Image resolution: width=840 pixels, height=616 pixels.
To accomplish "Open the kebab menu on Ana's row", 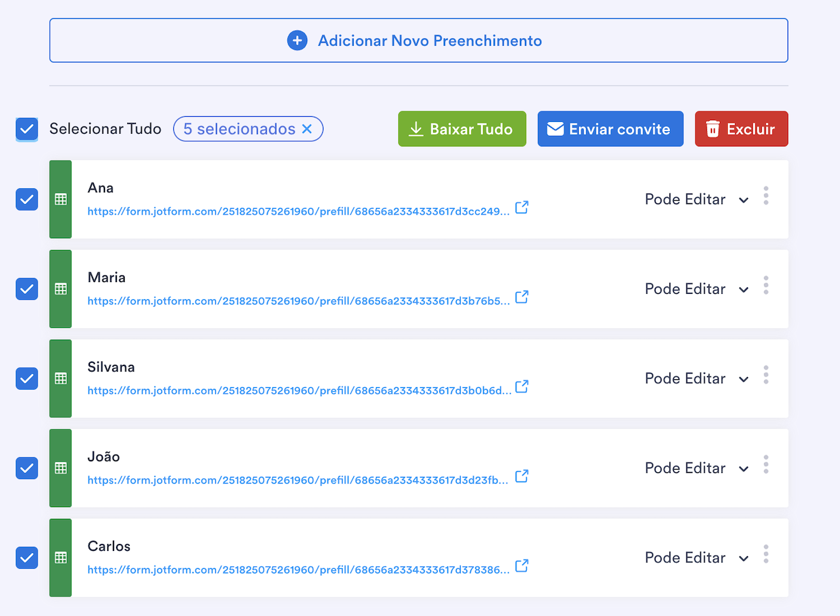I will coord(766,195).
